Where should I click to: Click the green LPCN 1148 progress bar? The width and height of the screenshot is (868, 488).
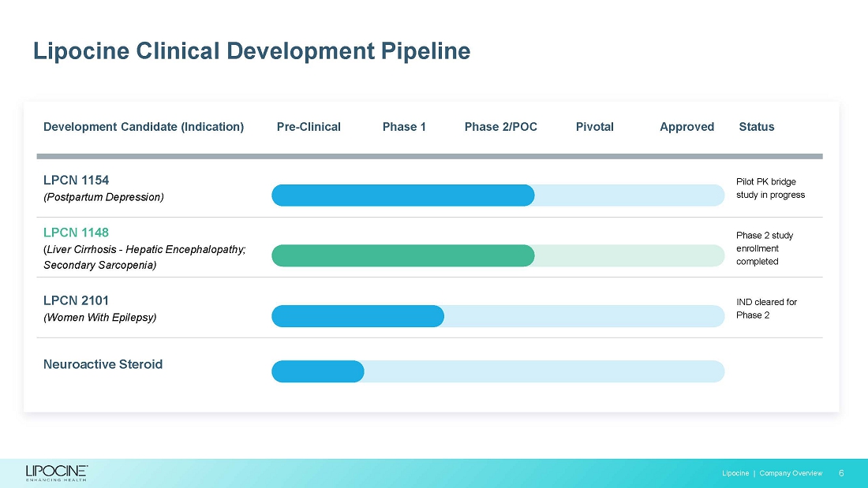point(402,255)
